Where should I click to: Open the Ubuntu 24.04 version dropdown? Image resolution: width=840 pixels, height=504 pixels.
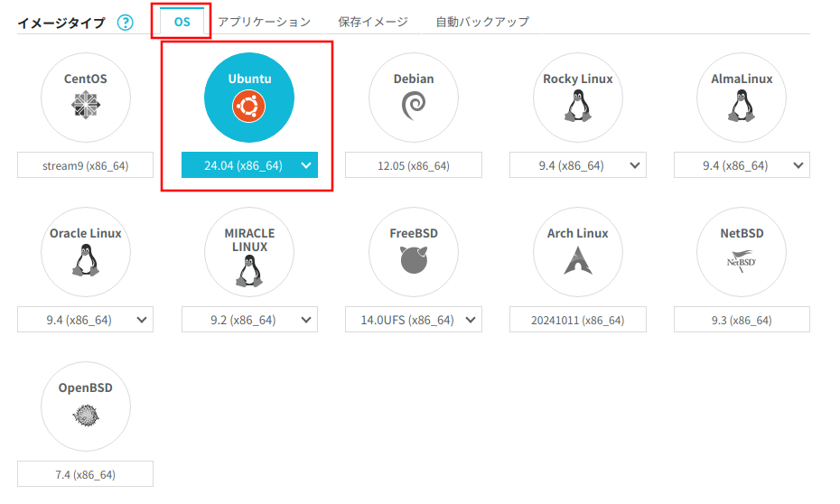coord(249,165)
